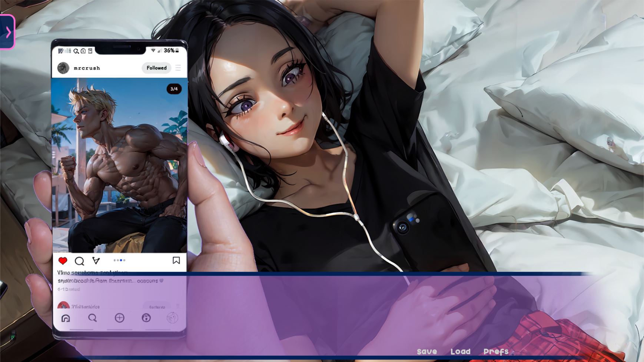Expand the pink side panel arrow
This screenshot has height=362, width=644.
7,32
